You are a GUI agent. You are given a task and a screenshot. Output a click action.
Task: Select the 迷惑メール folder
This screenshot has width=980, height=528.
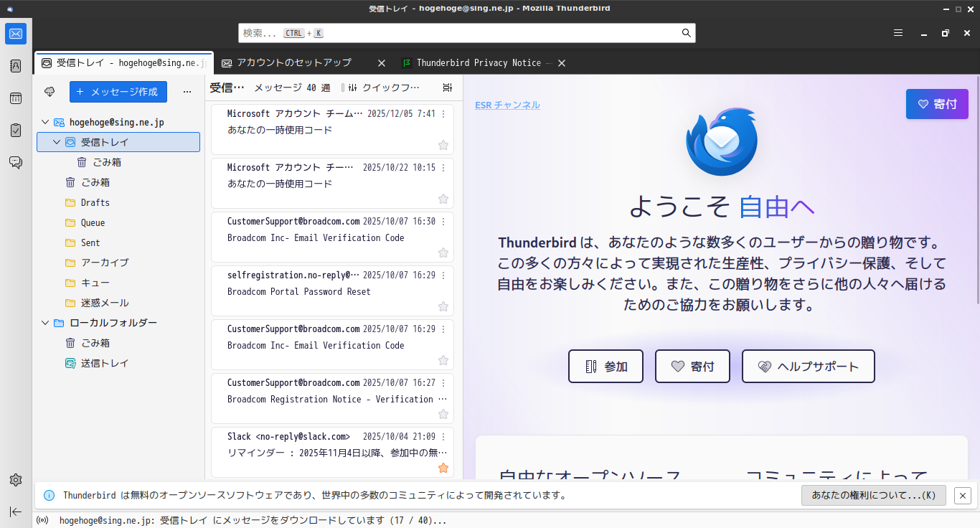pyautogui.click(x=118, y=303)
